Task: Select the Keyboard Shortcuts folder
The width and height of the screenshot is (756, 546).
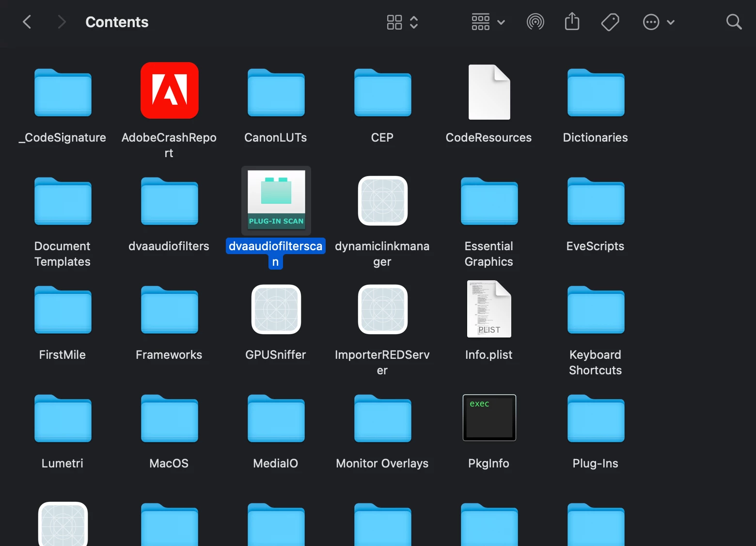Action: (596, 310)
